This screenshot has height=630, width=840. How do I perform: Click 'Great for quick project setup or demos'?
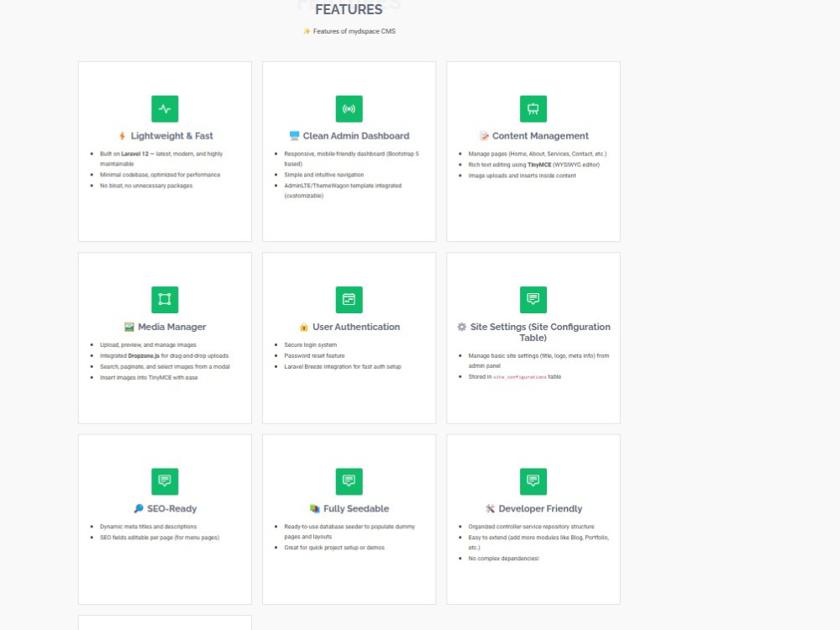point(333,548)
